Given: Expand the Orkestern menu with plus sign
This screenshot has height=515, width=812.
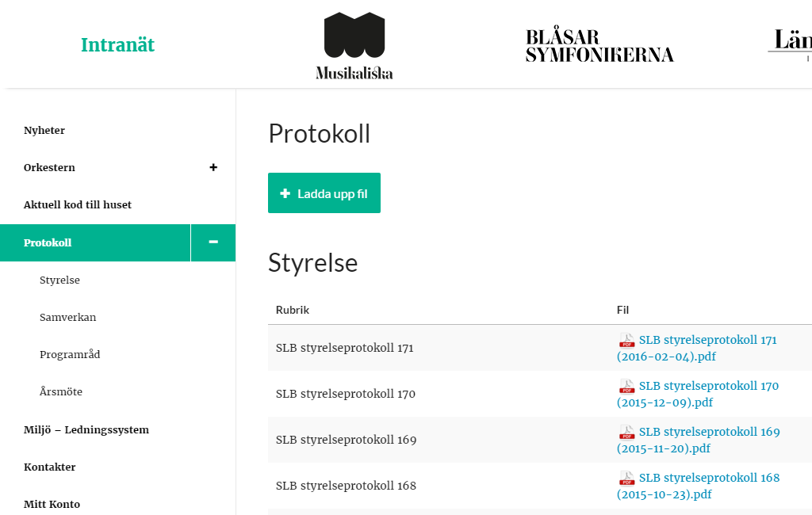Looking at the screenshot, I should pyautogui.click(x=213, y=167).
